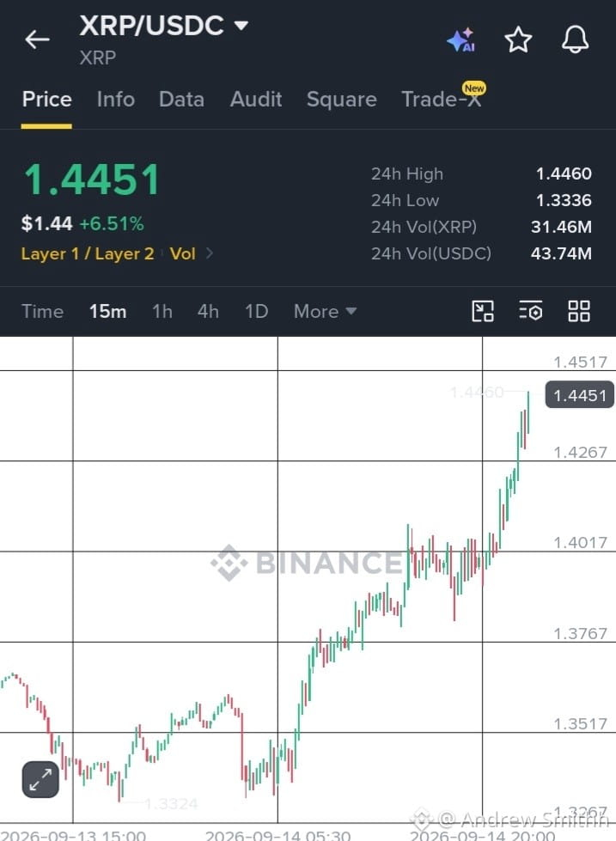This screenshot has height=841, width=616.
Task: Switch to the Square tab
Action: coord(342,100)
